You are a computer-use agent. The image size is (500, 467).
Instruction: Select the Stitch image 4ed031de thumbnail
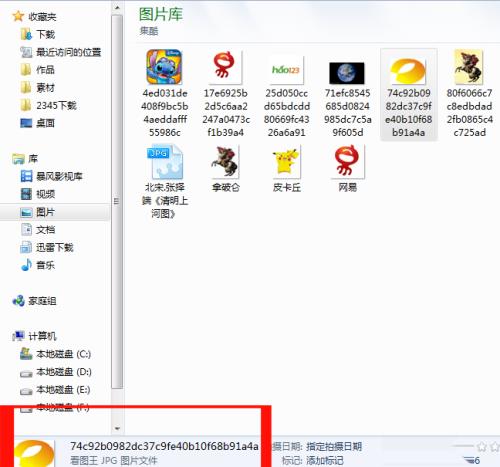164,67
